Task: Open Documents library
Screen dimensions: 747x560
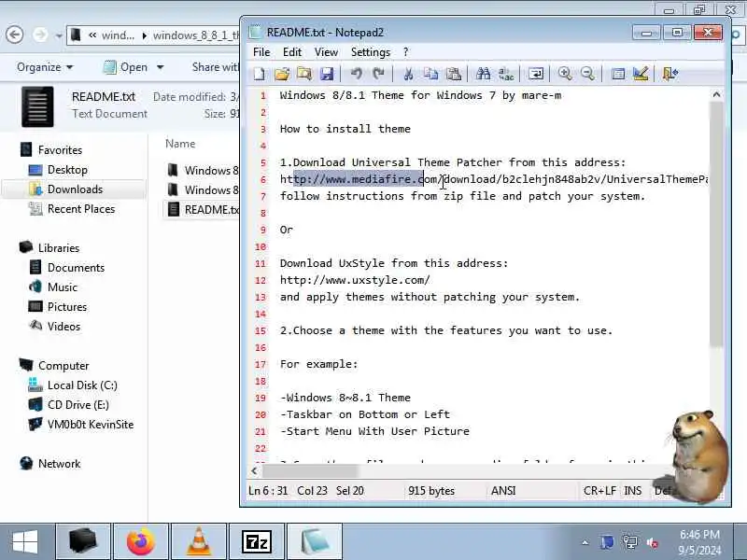Action: (76, 268)
